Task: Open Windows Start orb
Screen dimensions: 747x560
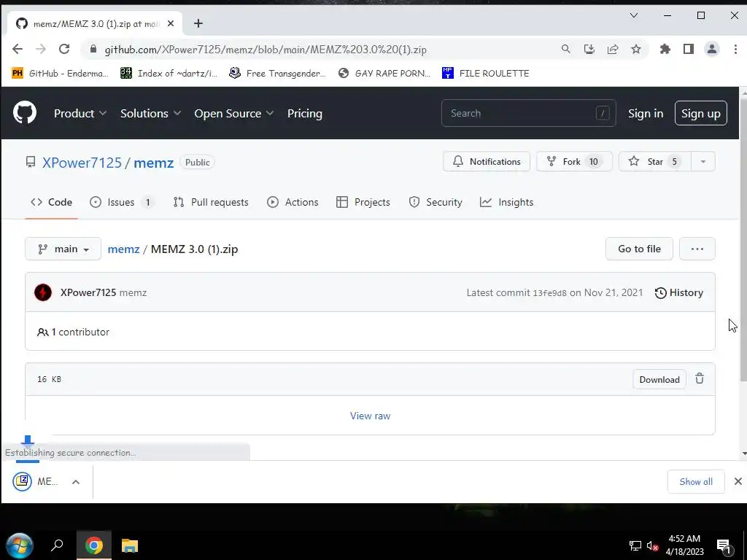Action: [x=20, y=545]
